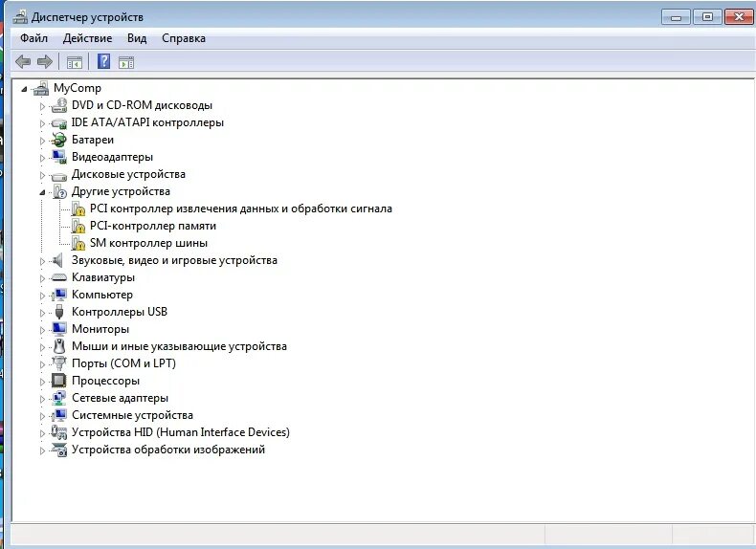Expand the Сетевые адаптеры node arrow
Viewport: 756px width, 549px height.
coord(42,399)
